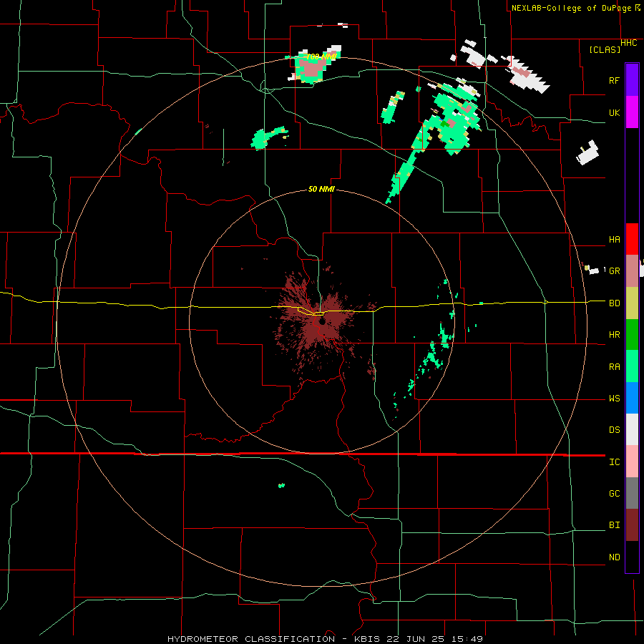Click the 'KBIS' radar site identifier
Screen dimensions: 644x644
click(x=368, y=639)
